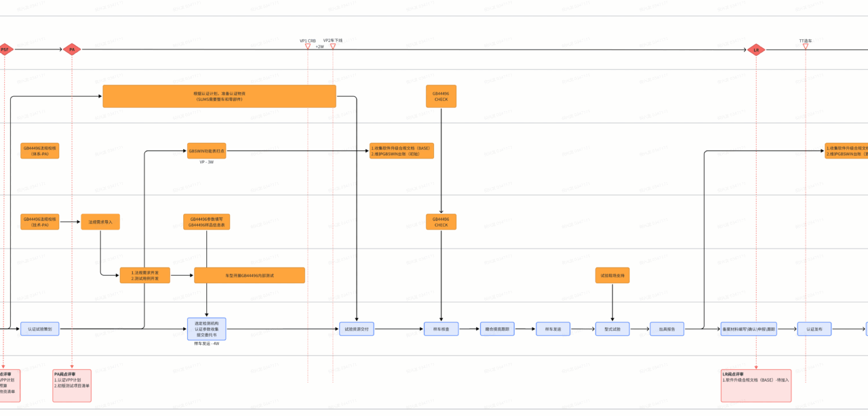Screen dimensions: 868x416
Task: Select the 认证发布 blue node
Action: tap(814, 329)
